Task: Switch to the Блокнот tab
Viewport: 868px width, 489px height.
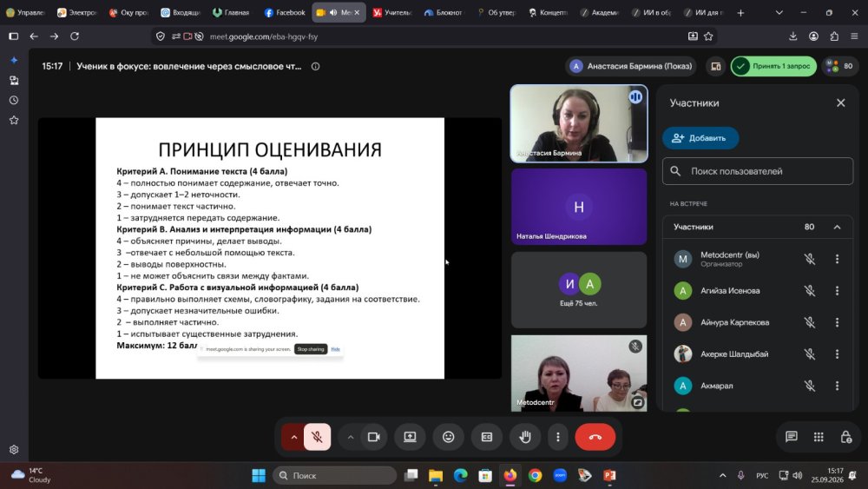Action: coord(444,12)
